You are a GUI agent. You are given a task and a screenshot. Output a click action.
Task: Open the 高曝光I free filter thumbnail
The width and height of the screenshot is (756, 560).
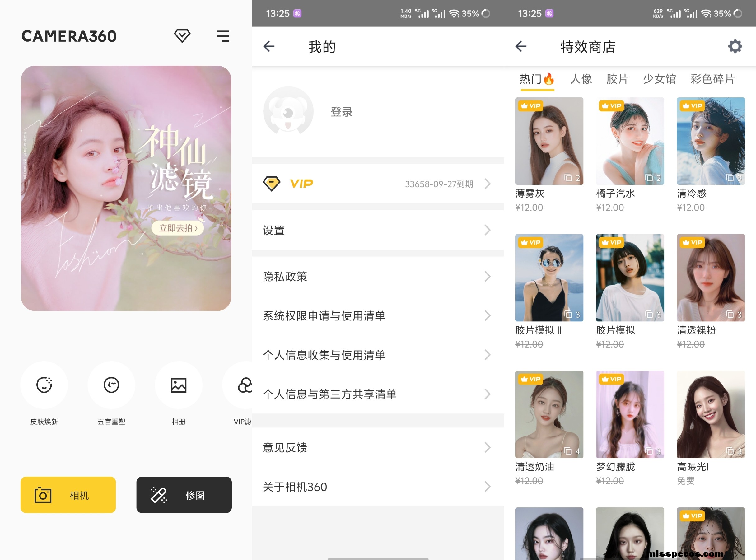711,414
